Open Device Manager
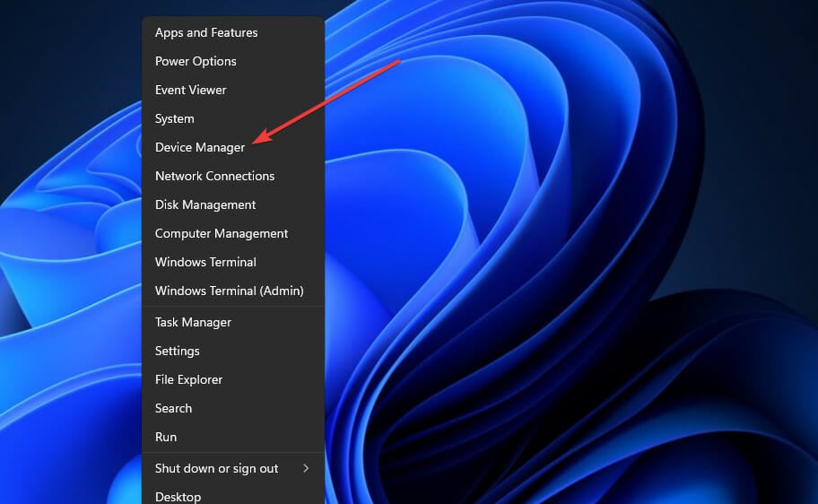 (x=233, y=147)
